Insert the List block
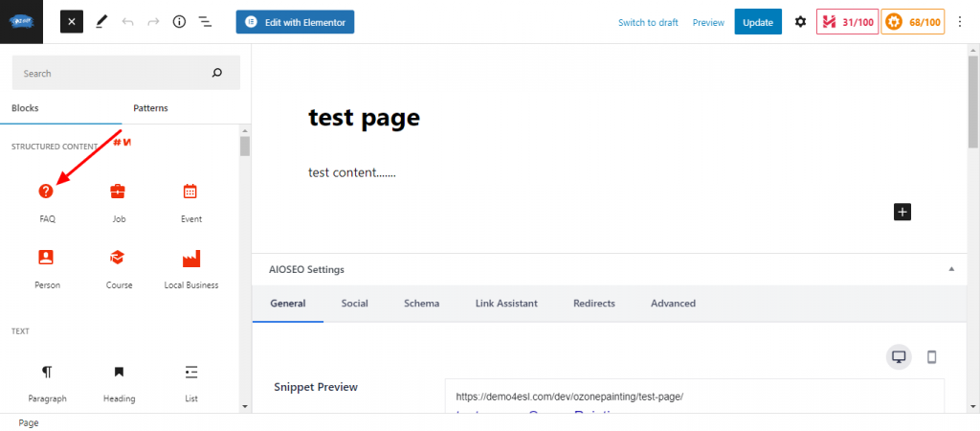The image size is (980, 431). [191, 383]
